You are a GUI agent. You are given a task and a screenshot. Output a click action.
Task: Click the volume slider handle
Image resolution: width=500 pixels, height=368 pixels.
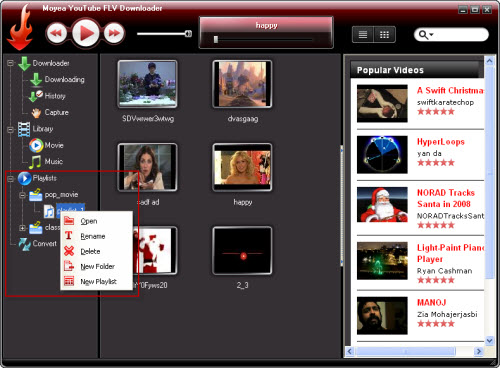tap(189, 33)
